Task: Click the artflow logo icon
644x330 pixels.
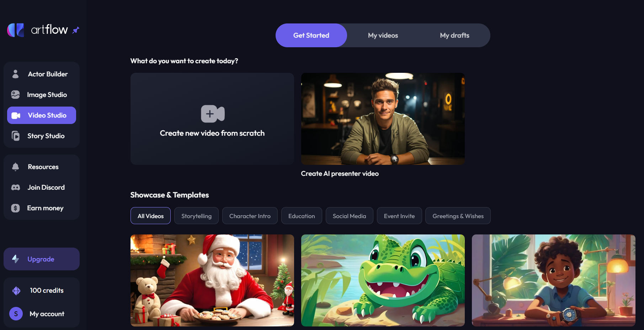Action: pos(16,30)
